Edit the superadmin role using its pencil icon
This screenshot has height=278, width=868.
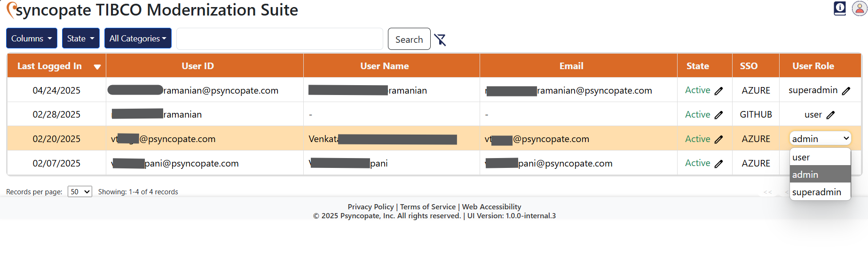coord(847,90)
